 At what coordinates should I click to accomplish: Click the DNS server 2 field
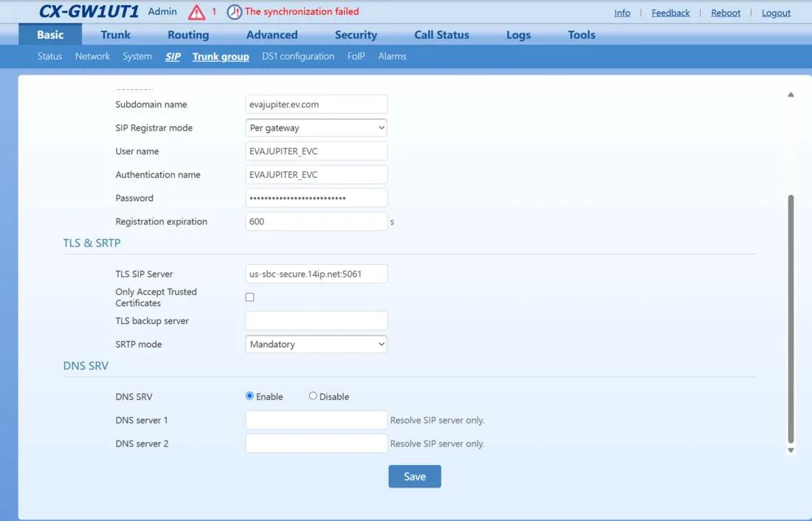pyautogui.click(x=317, y=444)
